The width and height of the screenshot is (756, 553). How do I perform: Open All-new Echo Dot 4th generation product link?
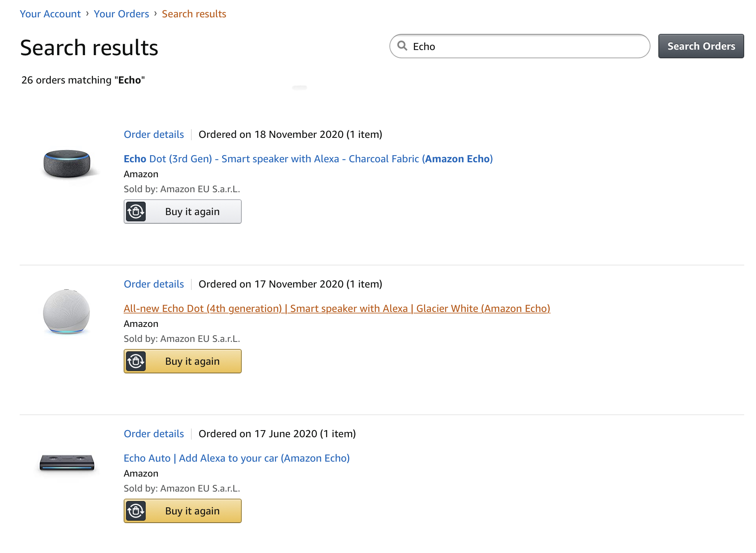click(x=337, y=308)
